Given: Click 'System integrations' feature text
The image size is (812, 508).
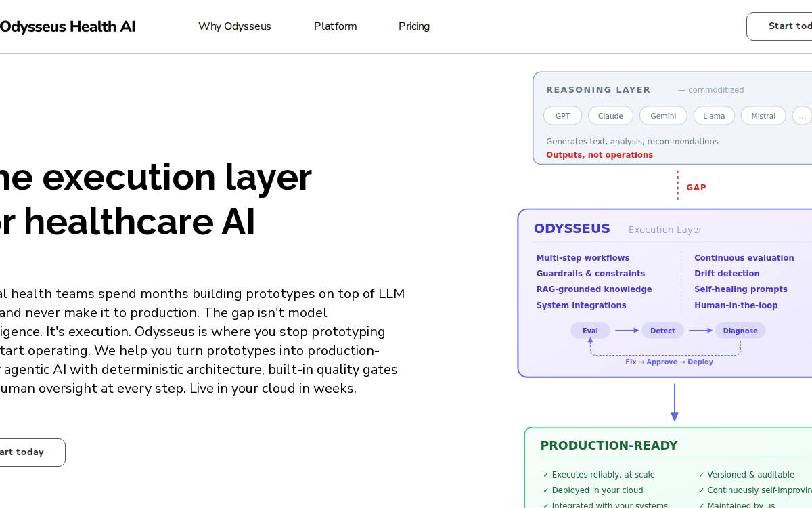Looking at the screenshot, I should point(581,305).
